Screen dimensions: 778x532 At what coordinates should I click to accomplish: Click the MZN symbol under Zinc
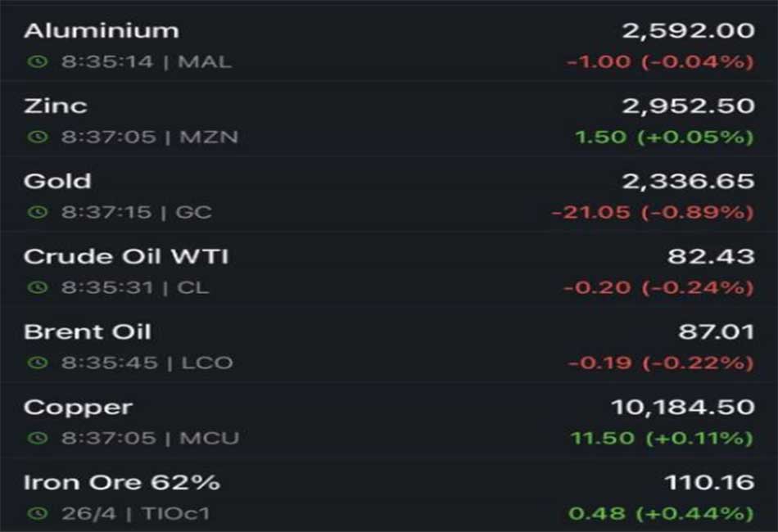pyautogui.click(x=209, y=138)
